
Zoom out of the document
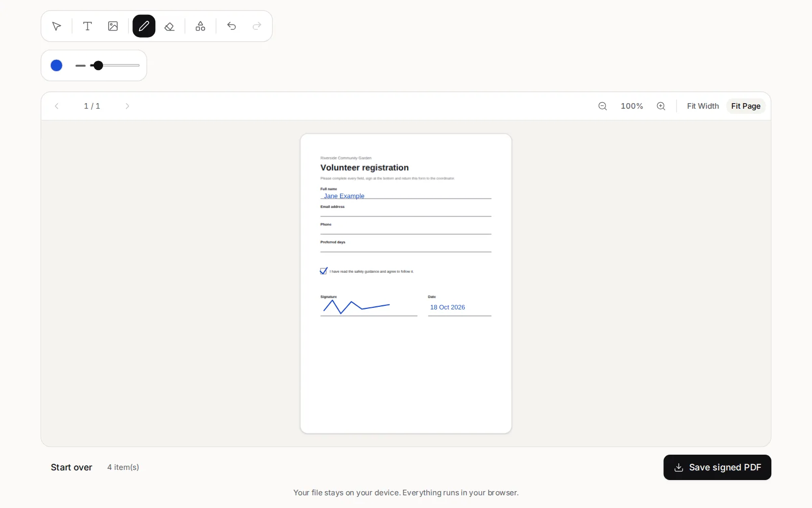(x=602, y=106)
